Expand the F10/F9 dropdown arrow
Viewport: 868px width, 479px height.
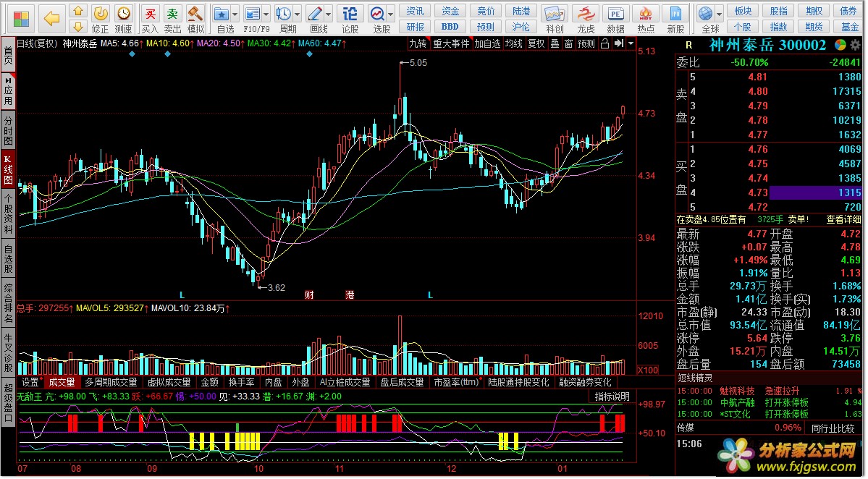266,14
